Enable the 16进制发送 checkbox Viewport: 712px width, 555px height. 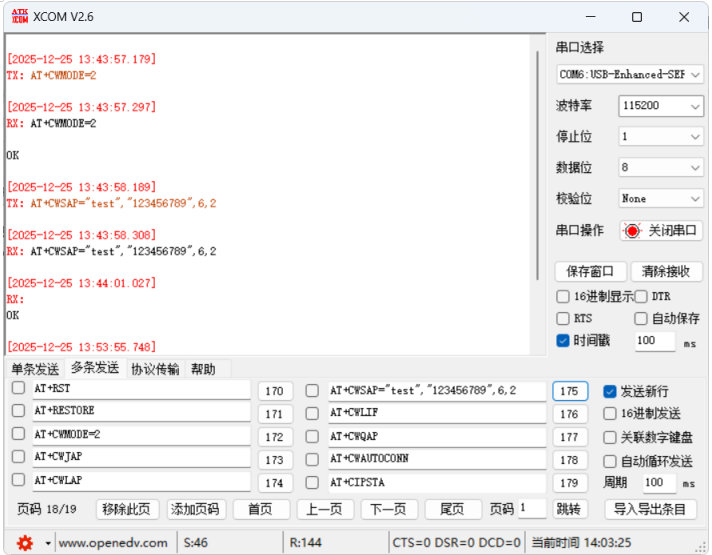pos(609,413)
